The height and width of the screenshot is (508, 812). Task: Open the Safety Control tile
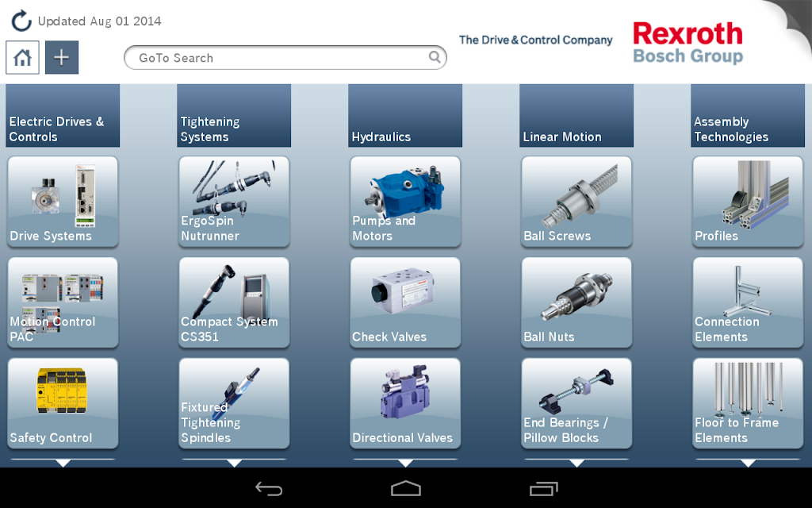click(63, 403)
